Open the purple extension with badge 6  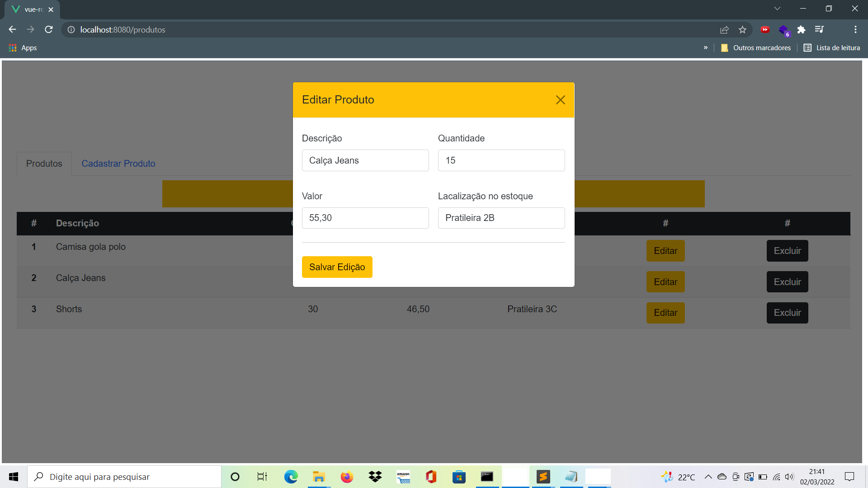[783, 29]
